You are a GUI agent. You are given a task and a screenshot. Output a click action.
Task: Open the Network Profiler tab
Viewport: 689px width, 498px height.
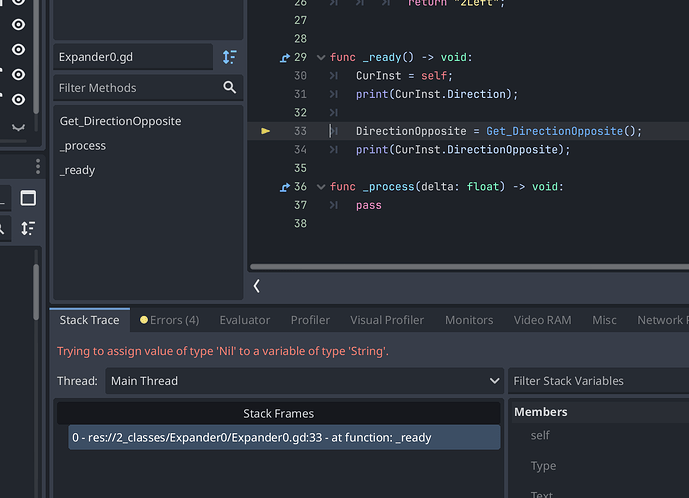(663, 320)
